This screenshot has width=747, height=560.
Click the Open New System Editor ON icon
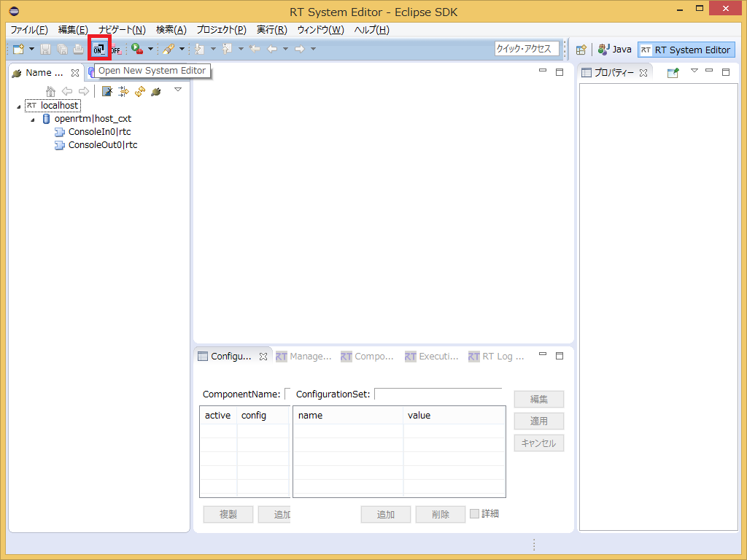tap(99, 49)
